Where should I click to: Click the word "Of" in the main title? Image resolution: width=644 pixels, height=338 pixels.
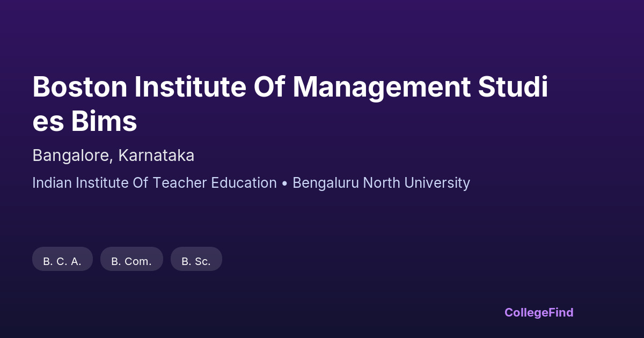tap(269, 87)
